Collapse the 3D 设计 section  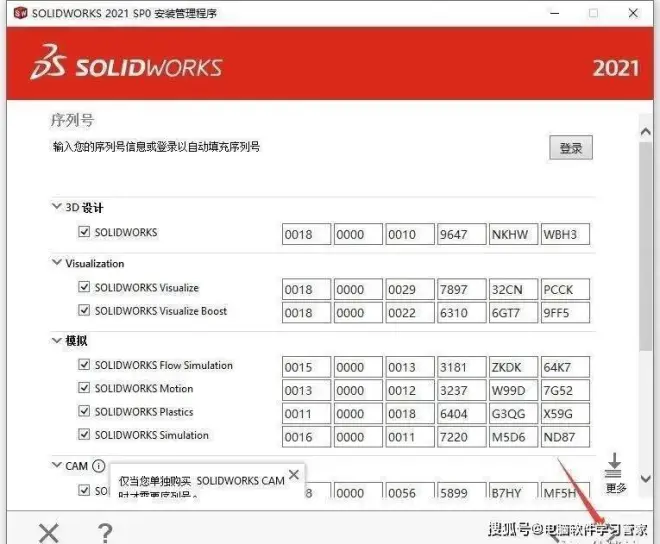[x=56, y=206]
